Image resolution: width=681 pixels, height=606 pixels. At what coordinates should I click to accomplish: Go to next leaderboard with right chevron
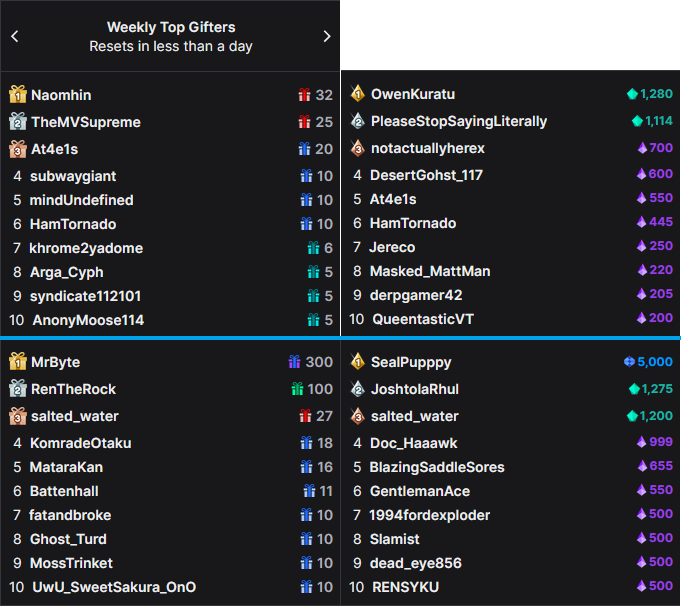tap(327, 36)
